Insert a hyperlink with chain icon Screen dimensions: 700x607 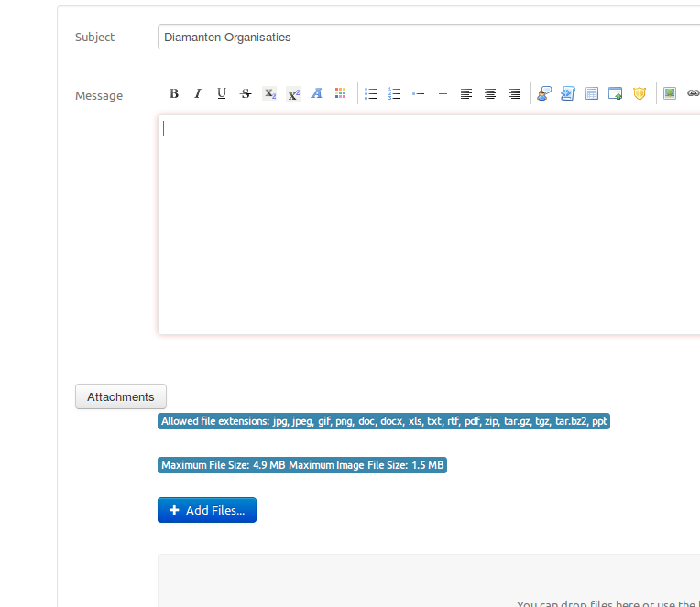pyautogui.click(x=694, y=93)
